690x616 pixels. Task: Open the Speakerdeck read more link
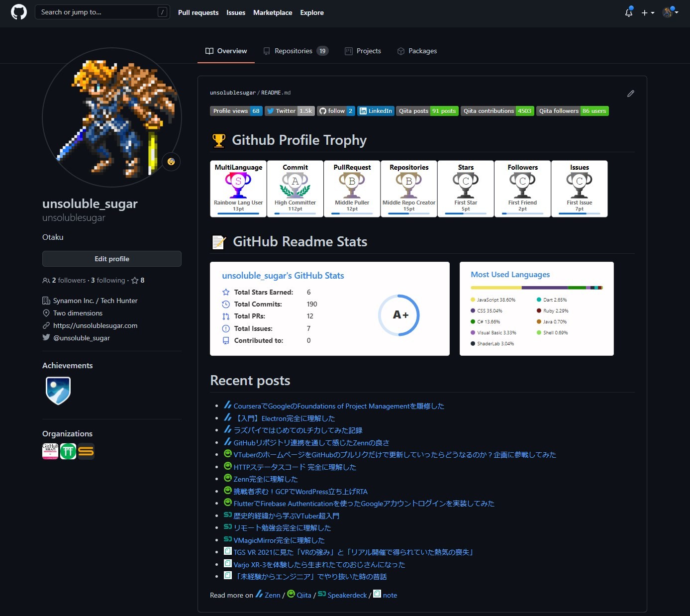347,595
